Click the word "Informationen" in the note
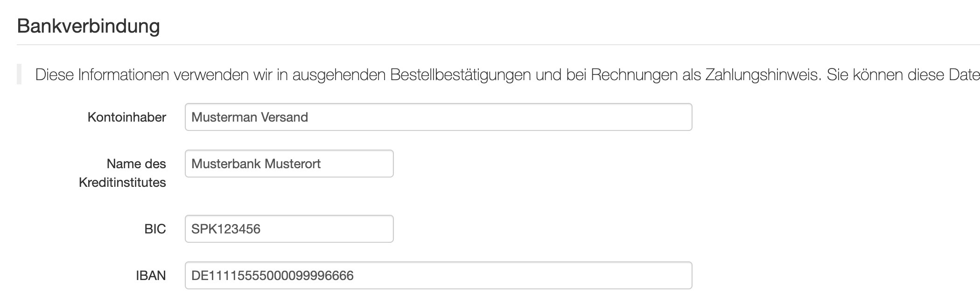980x301 pixels. coord(123,75)
